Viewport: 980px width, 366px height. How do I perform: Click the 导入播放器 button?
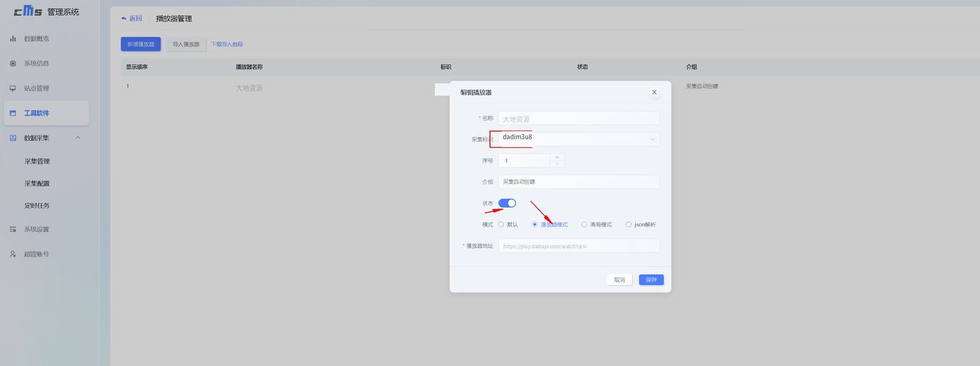tap(186, 44)
